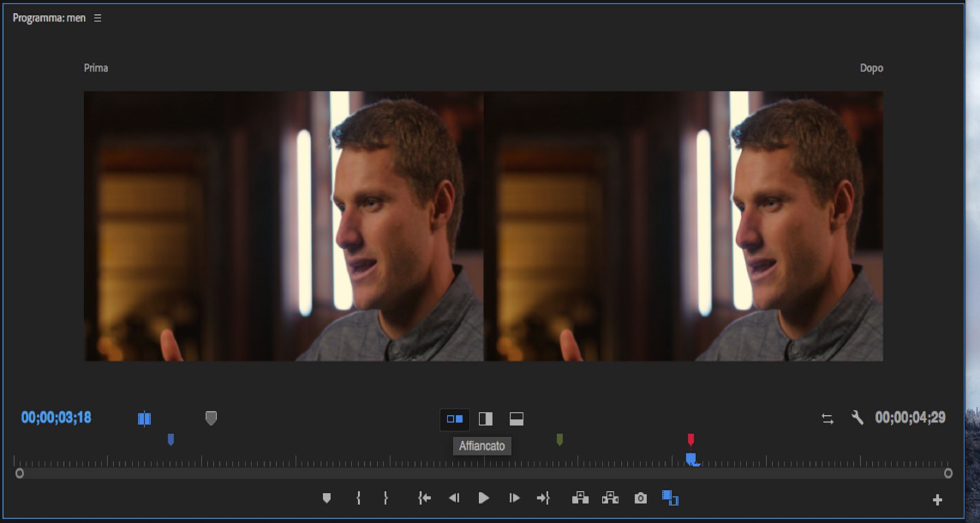Image resolution: width=980 pixels, height=523 pixels.
Task: Click the current timecode 00;00;03;18
Action: tap(56, 418)
